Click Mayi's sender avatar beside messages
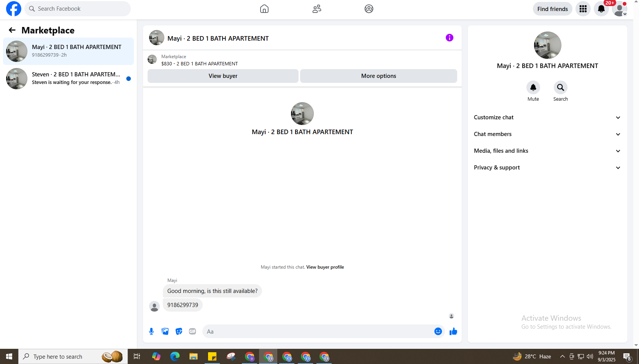This screenshot has width=639, height=364. pyautogui.click(x=154, y=306)
